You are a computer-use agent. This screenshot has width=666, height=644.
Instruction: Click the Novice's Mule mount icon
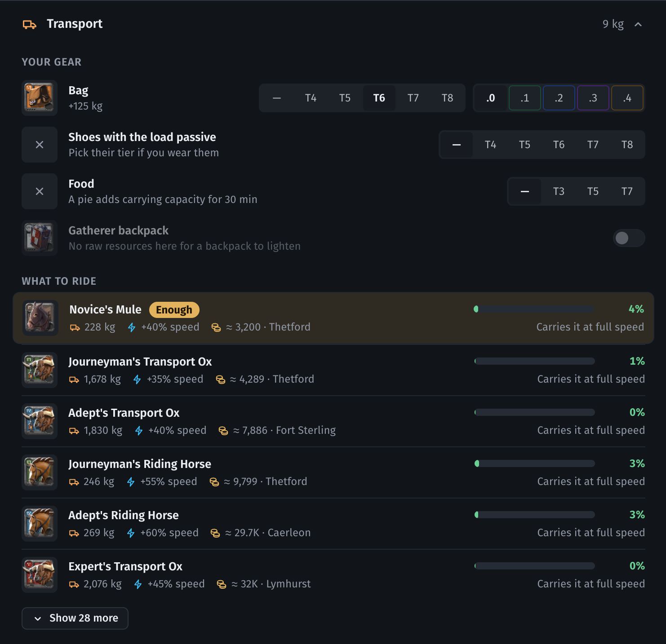point(40,318)
